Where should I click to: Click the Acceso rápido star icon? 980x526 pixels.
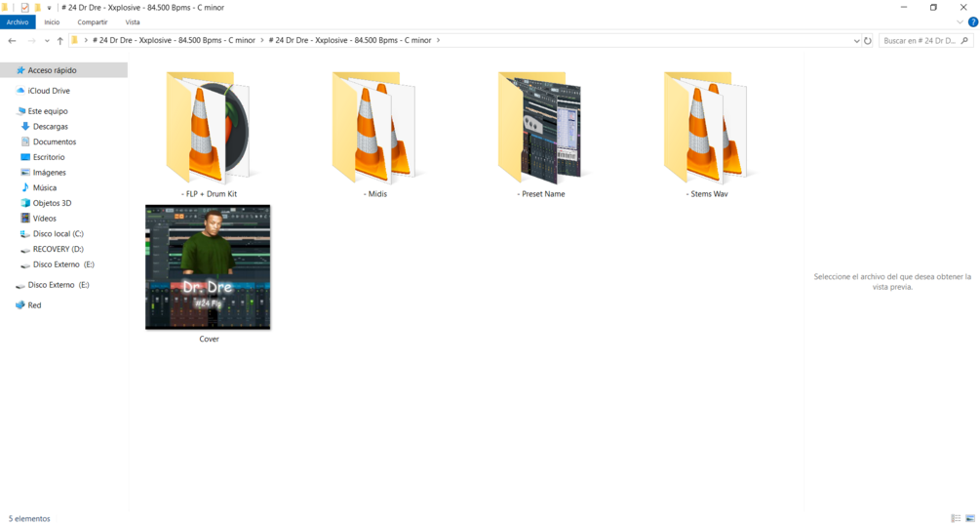(x=20, y=70)
